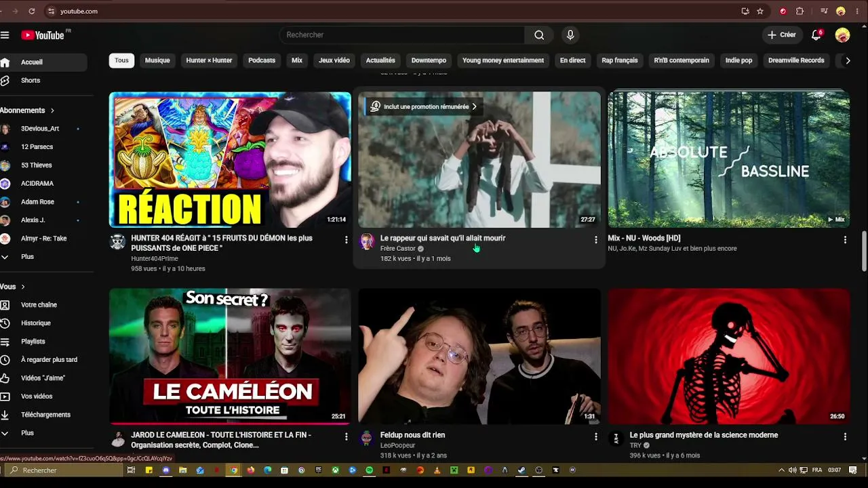Screen dimensions: 868x488
Task: Open the notifications bell
Action: [816, 35]
